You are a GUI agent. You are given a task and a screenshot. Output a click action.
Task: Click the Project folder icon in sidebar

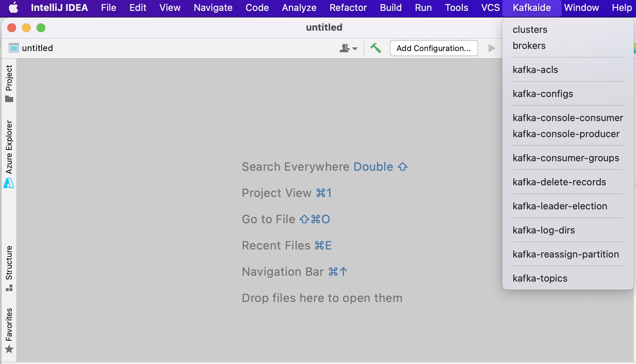[x=9, y=99]
